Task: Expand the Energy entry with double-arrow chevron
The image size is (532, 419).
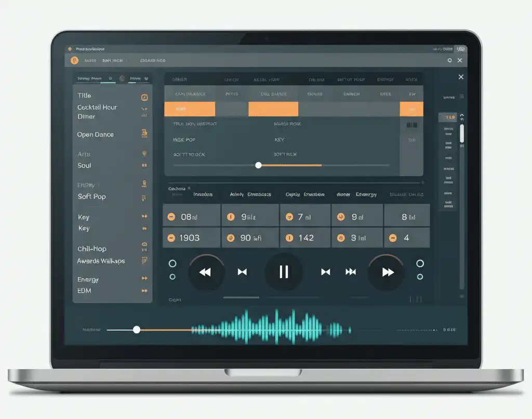Action: [x=145, y=279]
